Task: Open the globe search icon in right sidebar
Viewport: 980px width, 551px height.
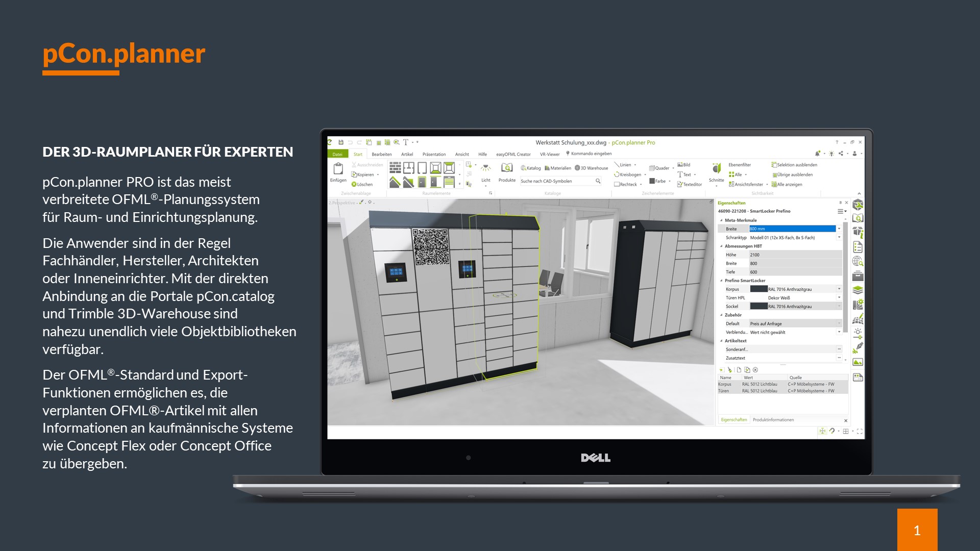Action: 858,261
